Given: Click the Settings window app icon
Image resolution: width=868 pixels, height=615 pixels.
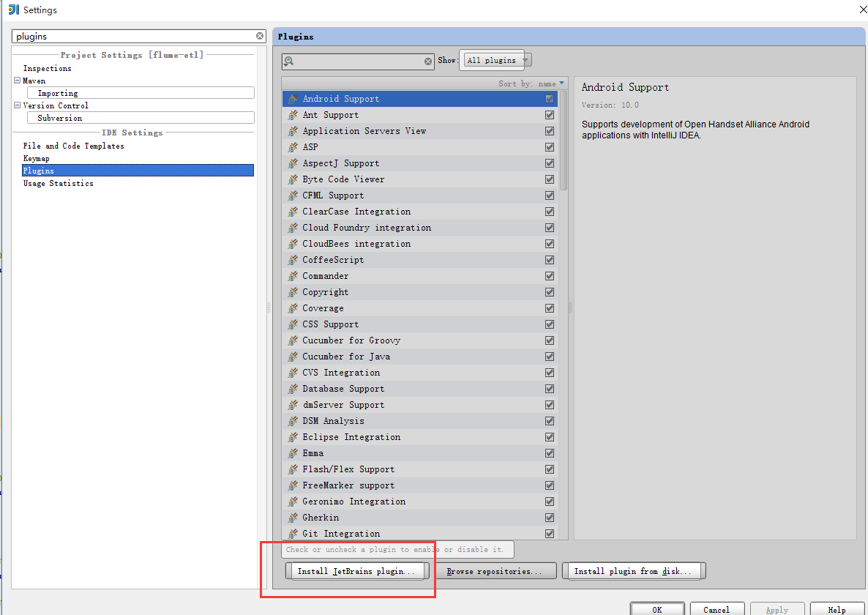Looking at the screenshot, I should [x=13, y=10].
